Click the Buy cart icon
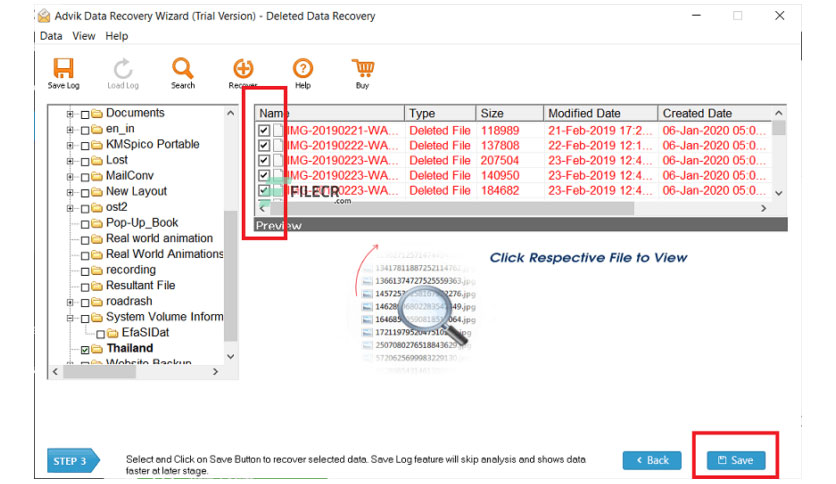836x484 pixels. pyautogui.click(x=363, y=73)
